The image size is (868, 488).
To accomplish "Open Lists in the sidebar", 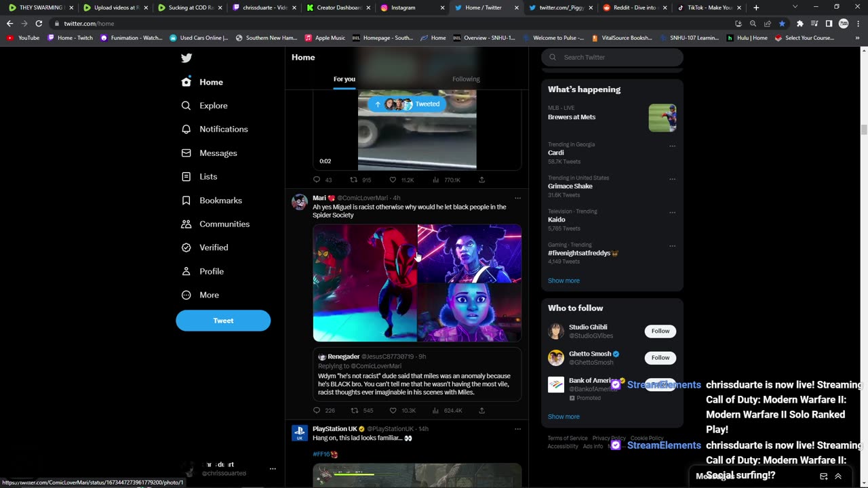I will point(199,177).
